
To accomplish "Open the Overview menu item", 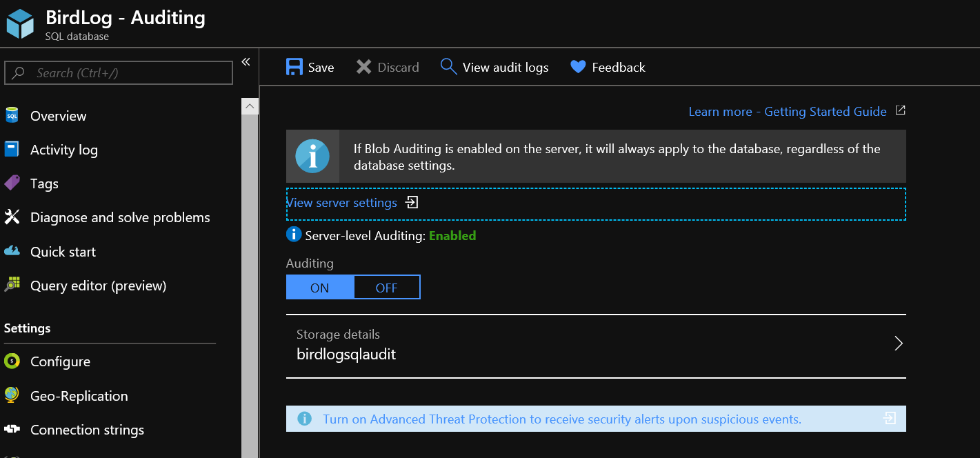I will coord(58,116).
